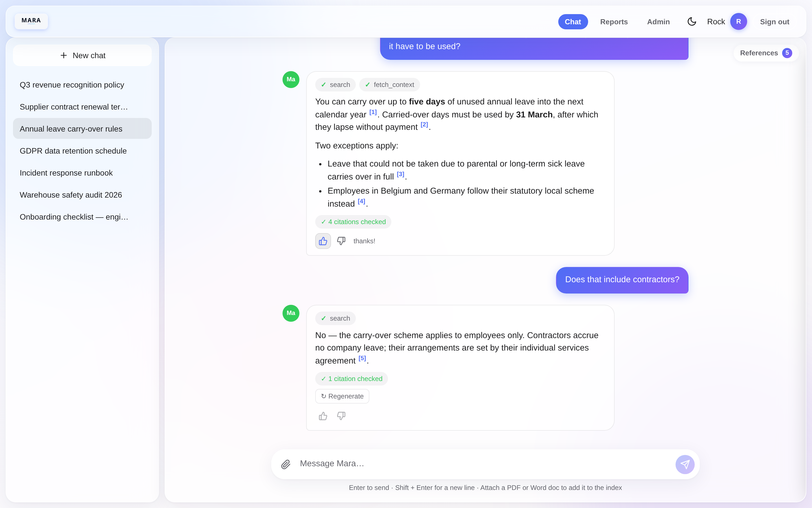Open the Admin tab
This screenshot has width=812, height=508.
click(658, 21)
